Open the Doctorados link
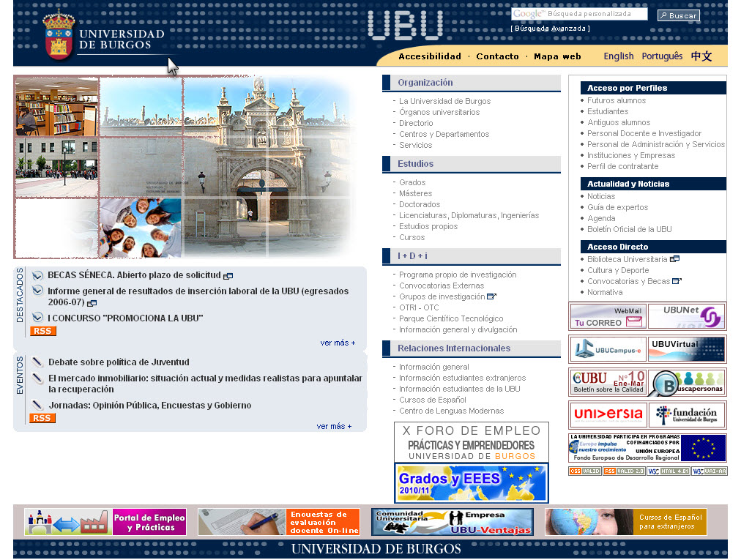 coord(419,204)
